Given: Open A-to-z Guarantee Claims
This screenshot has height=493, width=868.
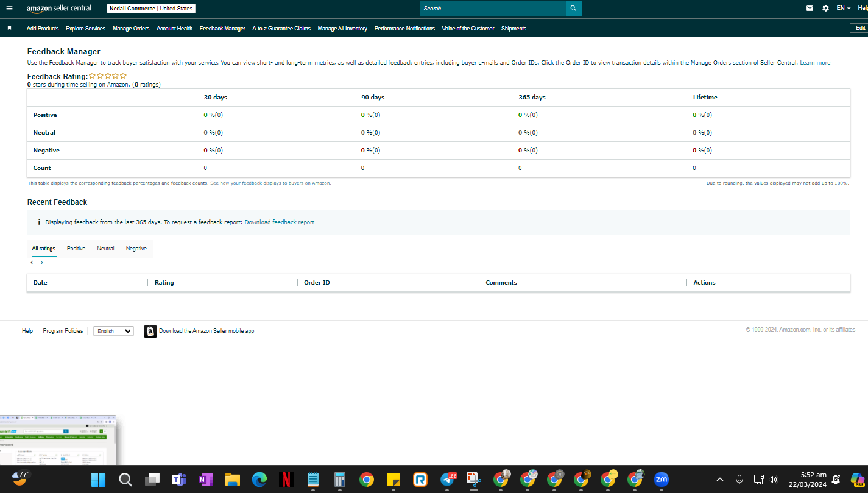Looking at the screenshot, I should pos(281,29).
